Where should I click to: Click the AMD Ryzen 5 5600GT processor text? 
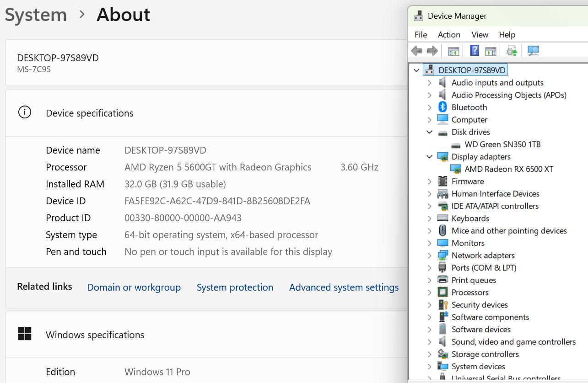click(x=218, y=167)
